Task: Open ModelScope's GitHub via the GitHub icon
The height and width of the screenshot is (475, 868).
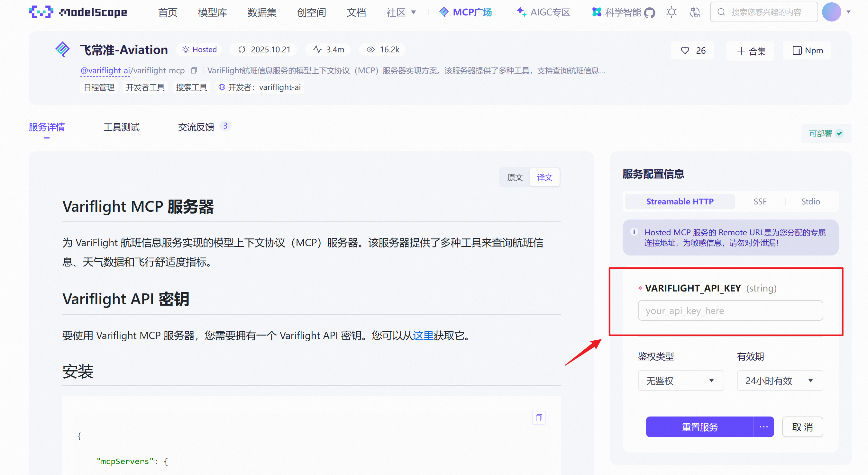Action: 650,13
